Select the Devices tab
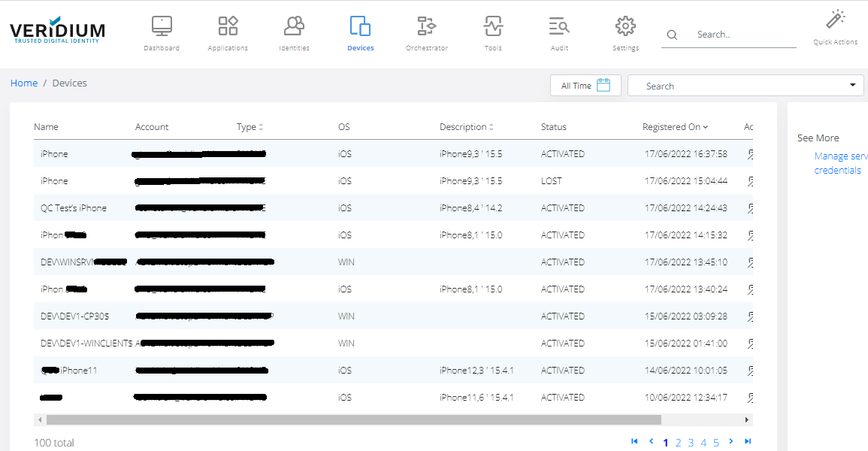 point(361,34)
